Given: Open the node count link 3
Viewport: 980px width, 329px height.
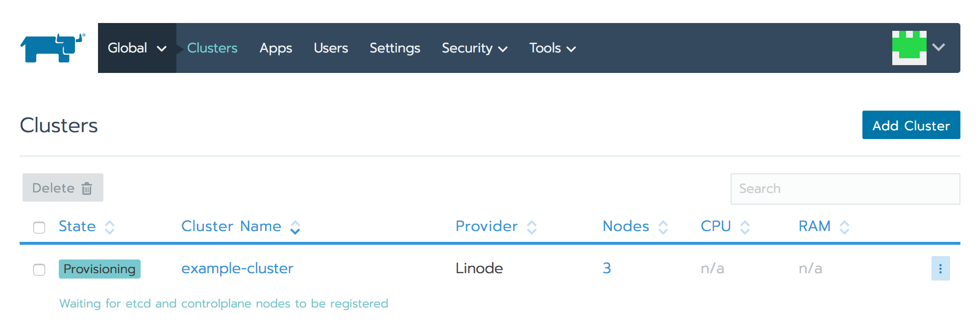Looking at the screenshot, I should tap(607, 268).
